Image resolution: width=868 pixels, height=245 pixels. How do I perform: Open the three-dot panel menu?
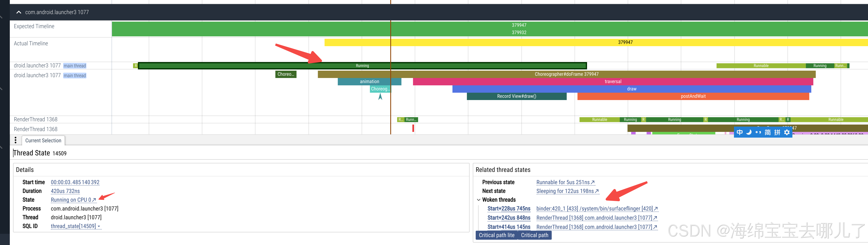[x=16, y=140]
